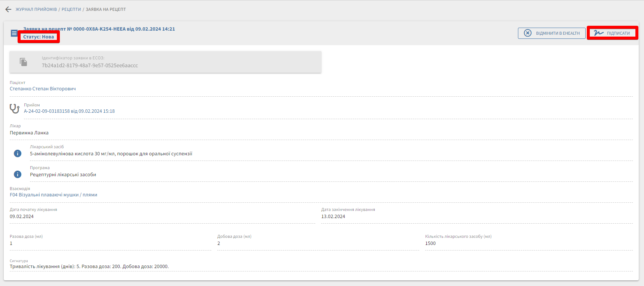Open info icon beside Програма
The image size is (644, 286).
coord(18,174)
